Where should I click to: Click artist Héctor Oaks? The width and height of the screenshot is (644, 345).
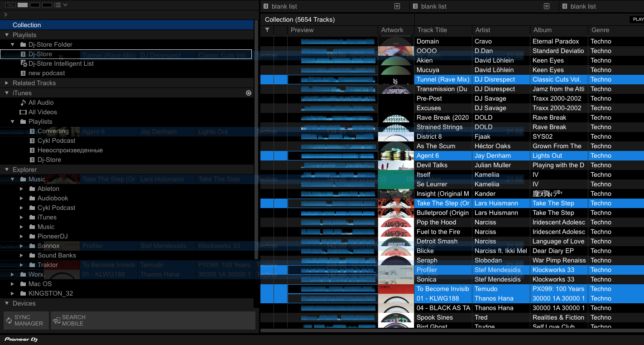point(492,146)
